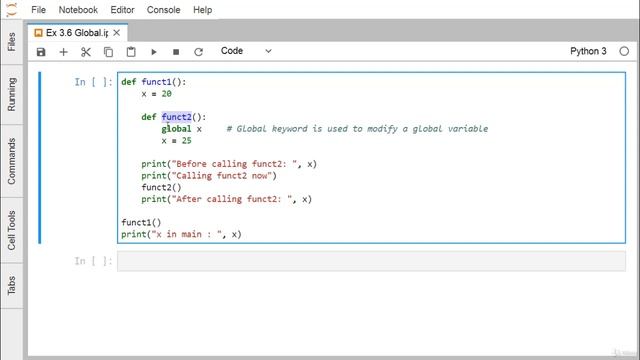Viewport: 640px width, 360px height.
Task: Insert a cell below with the plus icon
Action: point(63,52)
